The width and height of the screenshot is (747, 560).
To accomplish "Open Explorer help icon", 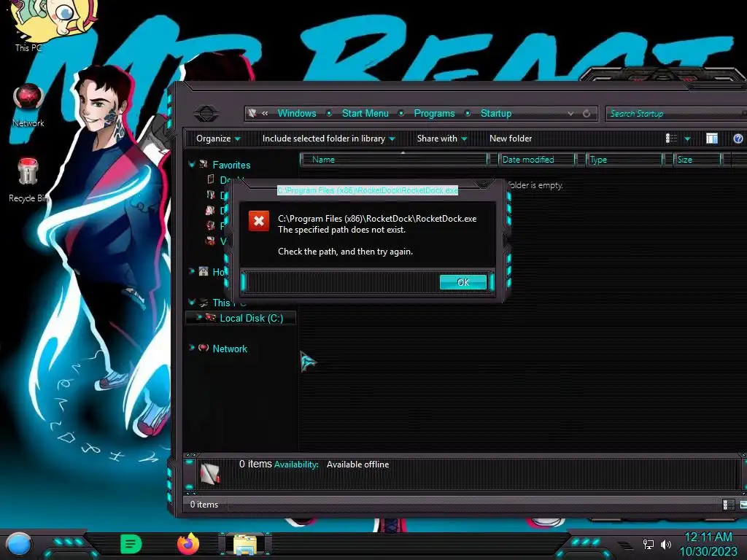I will 738,139.
